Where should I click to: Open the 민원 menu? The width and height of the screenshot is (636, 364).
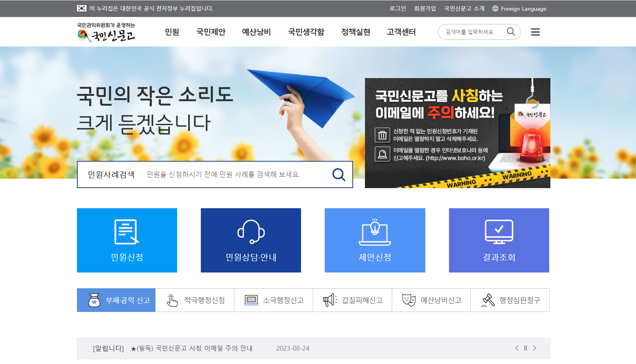click(x=172, y=32)
